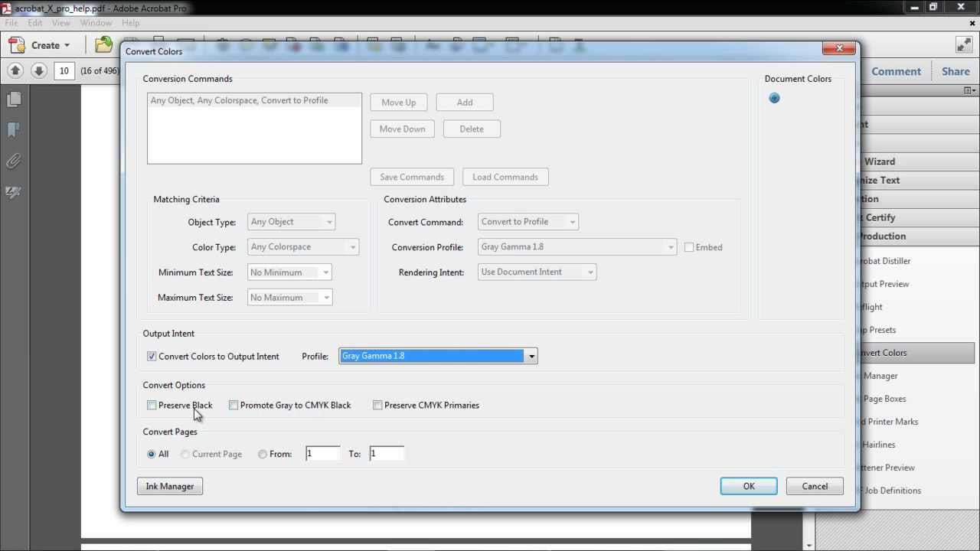The height and width of the screenshot is (551, 980).
Task: Uncheck Convert Colors to Output Intent
Action: coord(152,357)
